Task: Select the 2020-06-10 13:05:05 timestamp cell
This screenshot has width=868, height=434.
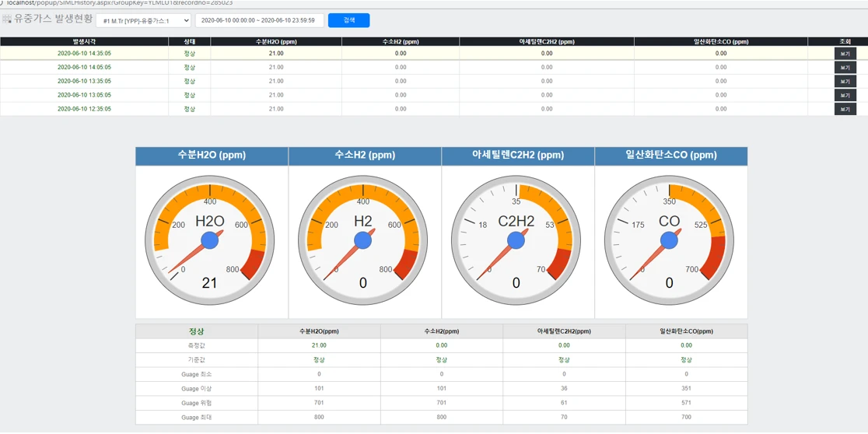Action: pyautogui.click(x=84, y=95)
